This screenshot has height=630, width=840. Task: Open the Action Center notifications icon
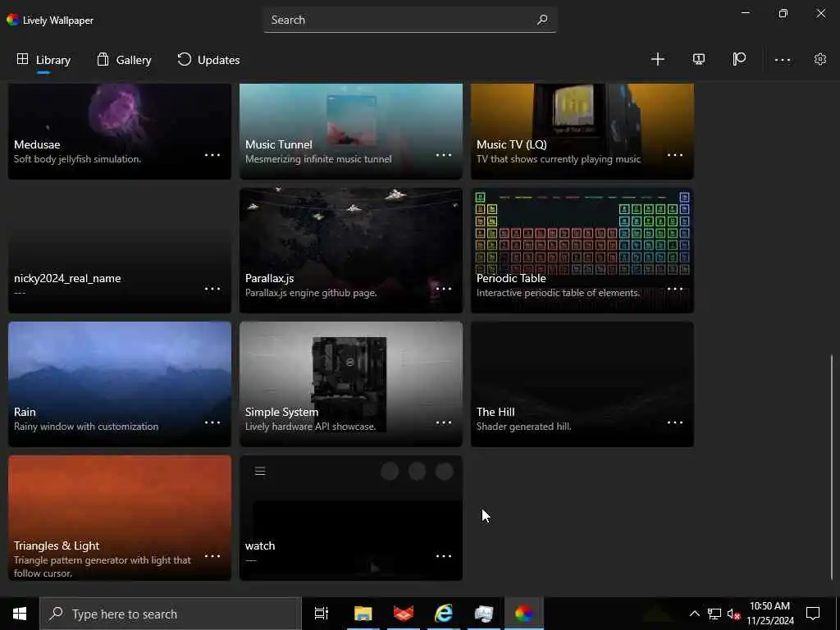[x=813, y=614]
